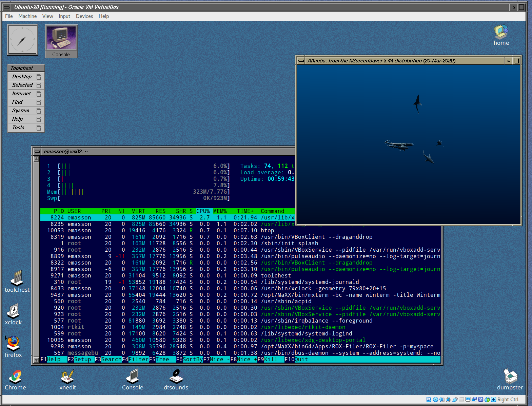Open the Machine menu in VirtualBox
This screenshot has width=532, height=406.
tap(27, 16)
